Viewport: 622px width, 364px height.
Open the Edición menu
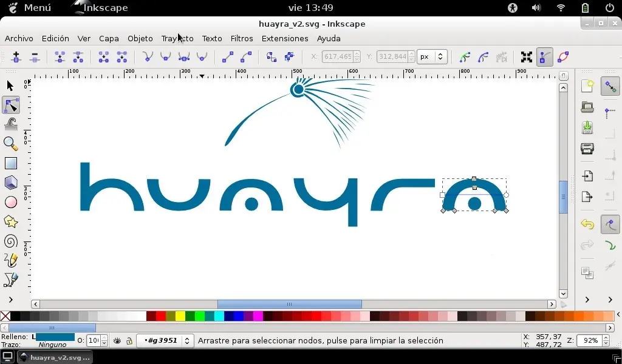click(55, 38)
